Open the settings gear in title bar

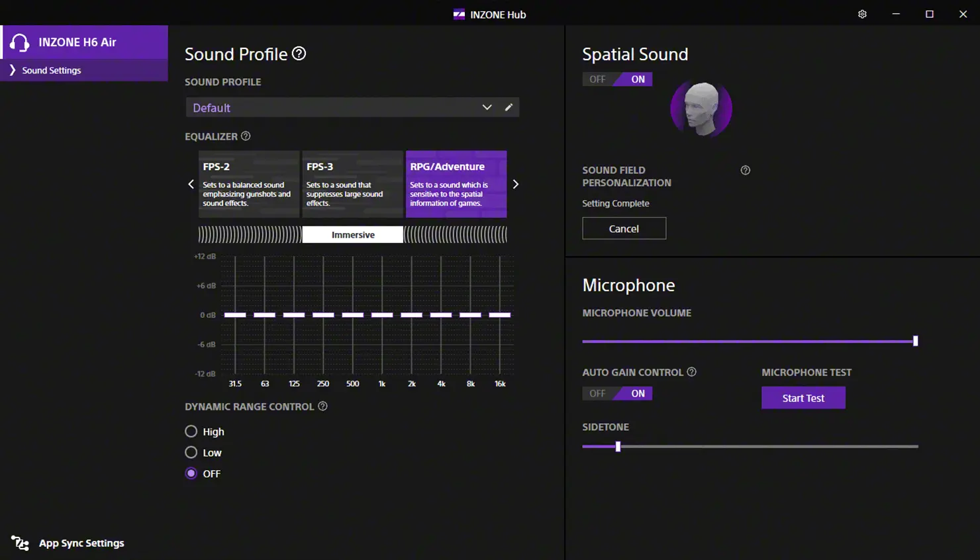pos(862,14)
